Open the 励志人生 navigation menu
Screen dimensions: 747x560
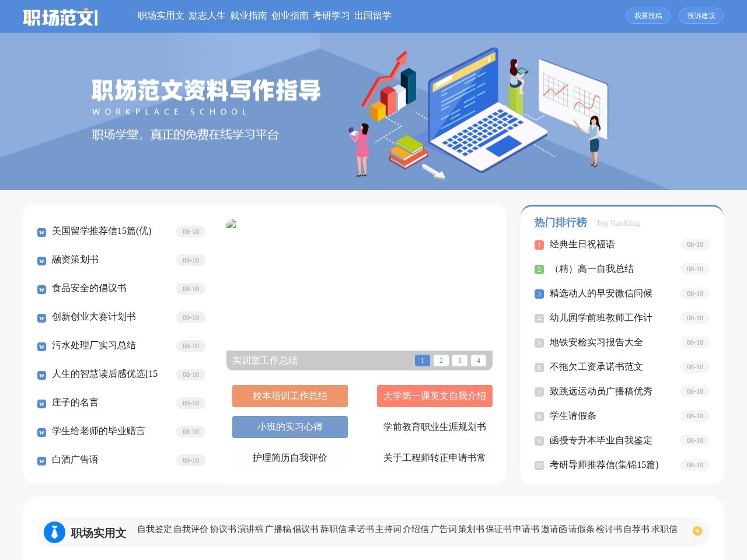207,16
